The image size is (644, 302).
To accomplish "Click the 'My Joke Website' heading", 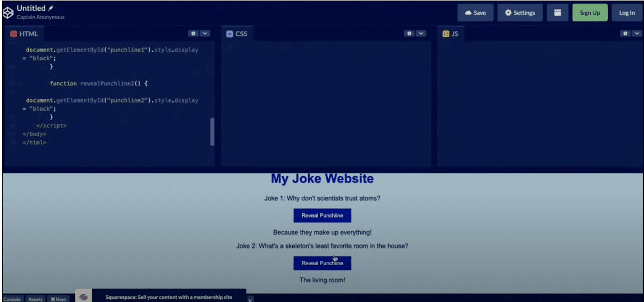I will [x=322, y=179].
